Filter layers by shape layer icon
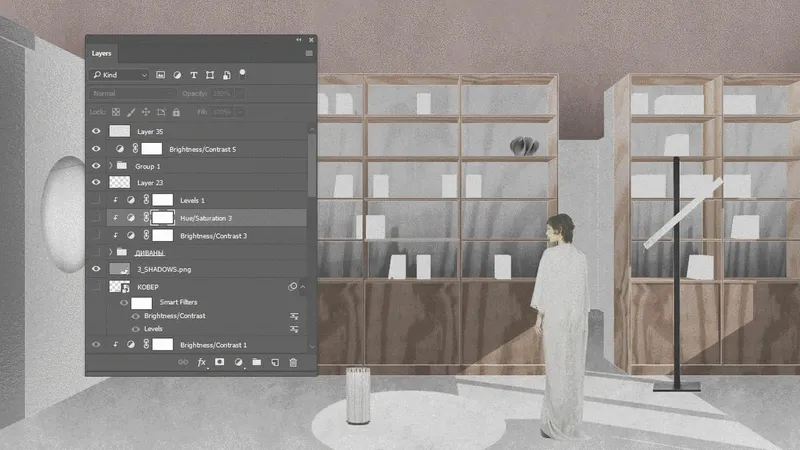The image size is (800, 450). [x=210, y=75]
